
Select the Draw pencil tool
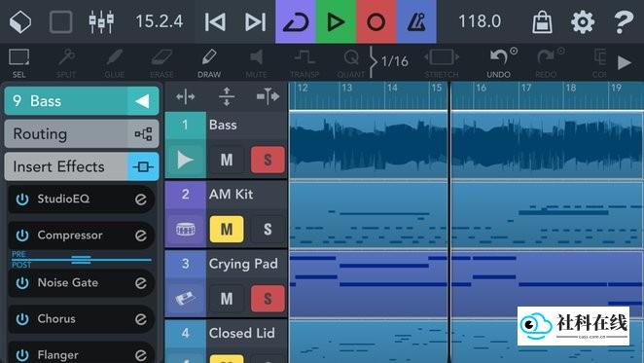[x=209, y=62]
